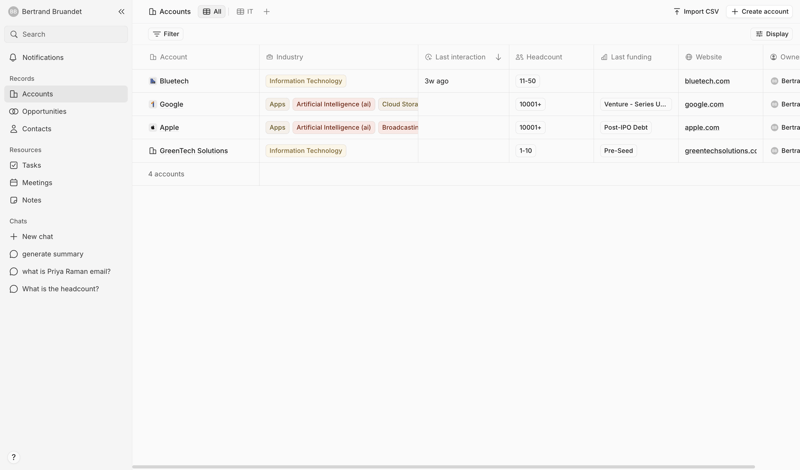Open the "generate summary" chat
The image size is (800, 470).
coord(53,254)
